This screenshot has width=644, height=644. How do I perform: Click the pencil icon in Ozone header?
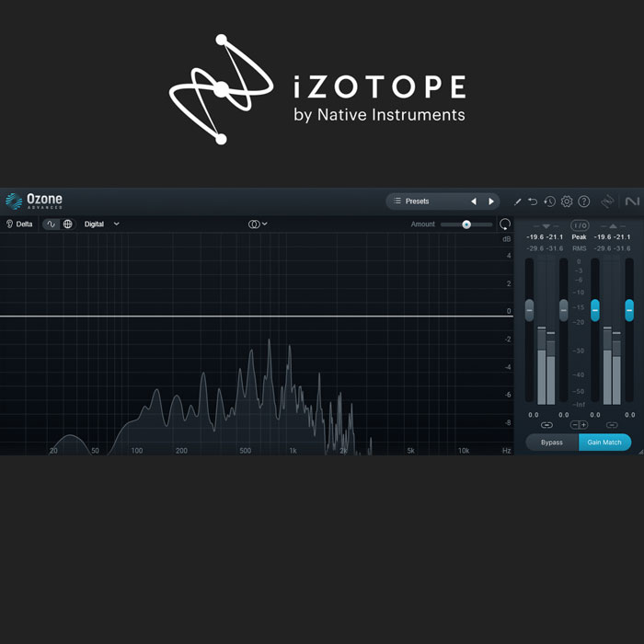click(517, 201)
